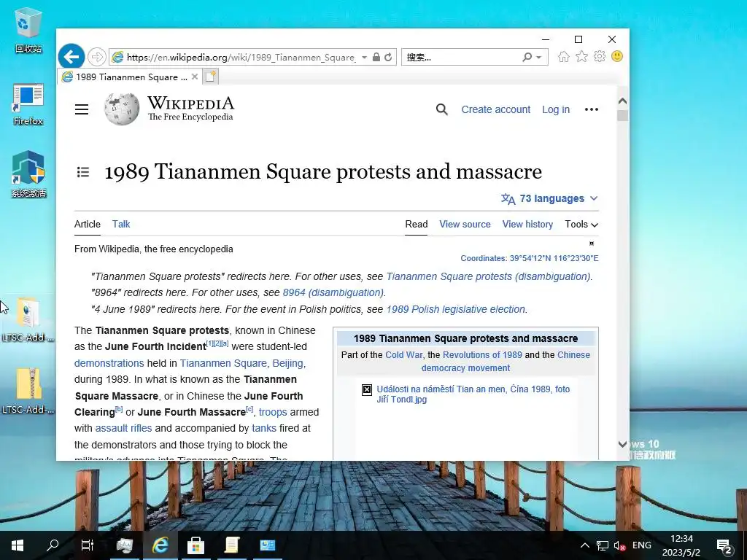Open Microsoft Store taskbar icon

pos(196,545)
